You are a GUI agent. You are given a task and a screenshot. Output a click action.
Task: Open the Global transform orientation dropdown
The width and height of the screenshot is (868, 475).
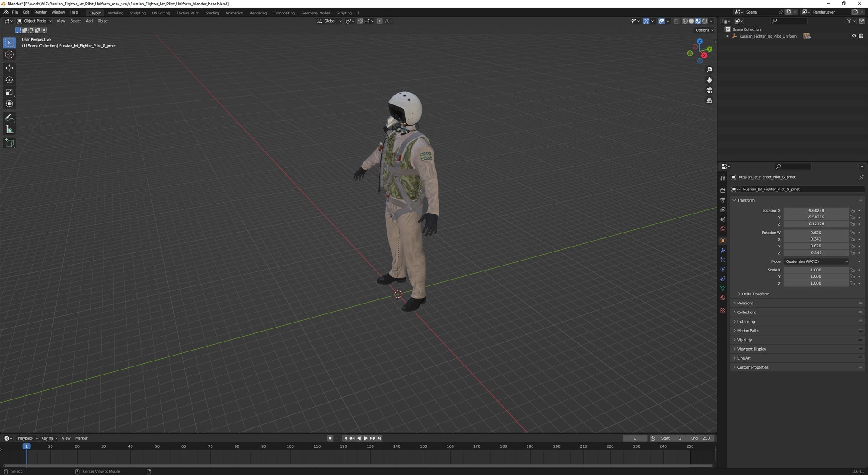tap(329, 21)
